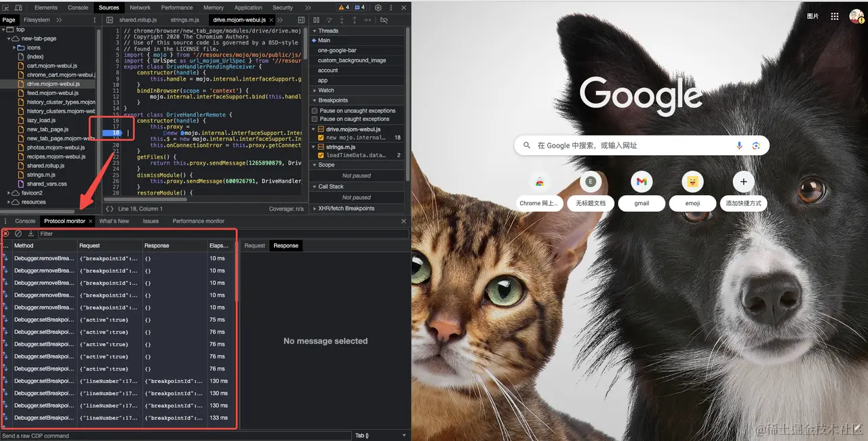Uncheck the loadTimeData.data breakpoint checkbox
This screenshot has height=441, width=868.
[321, 155]
